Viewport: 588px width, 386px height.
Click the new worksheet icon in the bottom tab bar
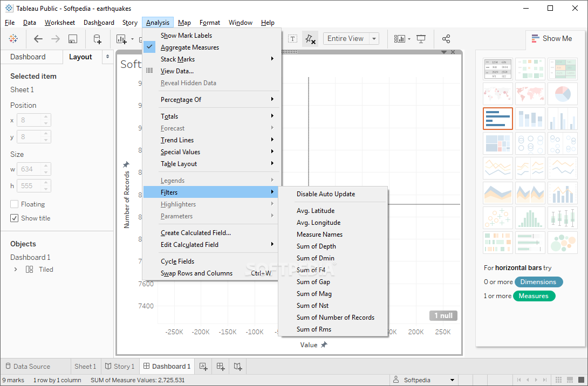(203, 367)
